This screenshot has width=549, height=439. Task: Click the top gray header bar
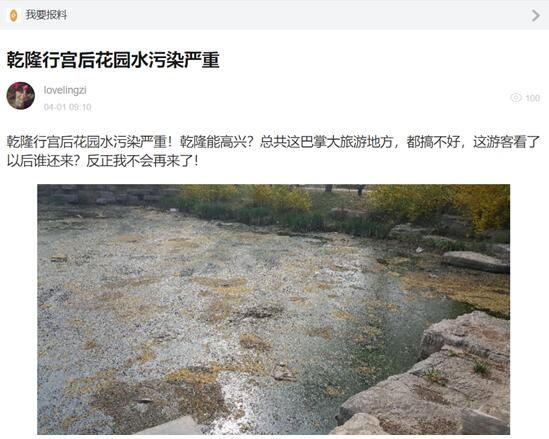click(x=274, y=15)
